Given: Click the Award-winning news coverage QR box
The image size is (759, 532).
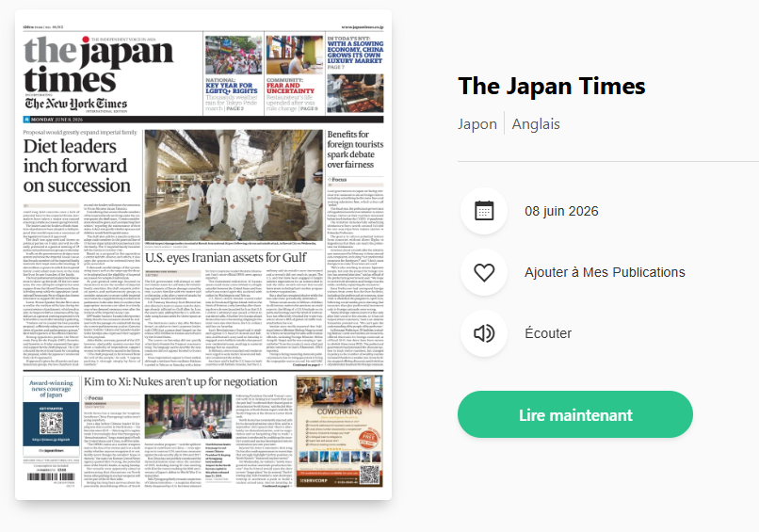Looking at the screenshot, I should (x=51, y=415).
